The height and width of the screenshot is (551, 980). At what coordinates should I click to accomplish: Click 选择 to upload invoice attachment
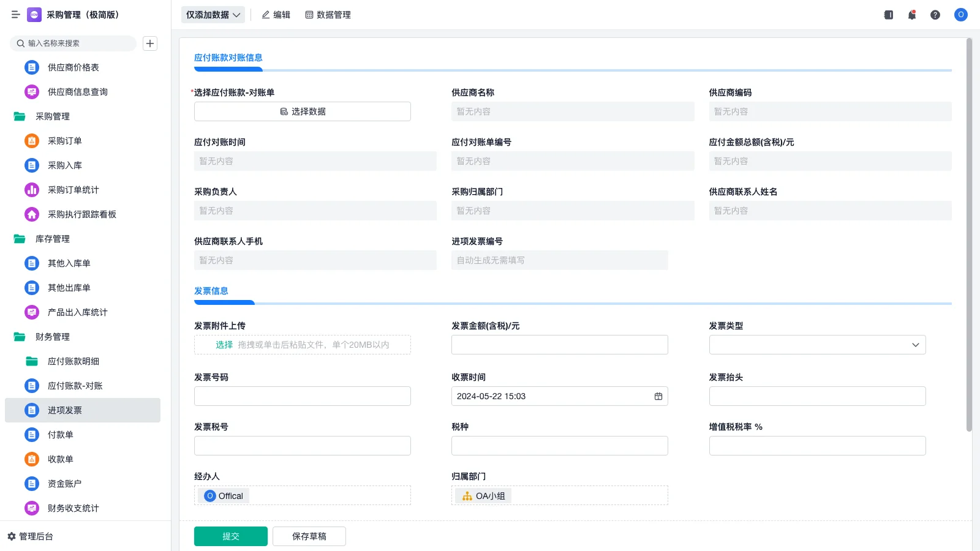point(224,345)
